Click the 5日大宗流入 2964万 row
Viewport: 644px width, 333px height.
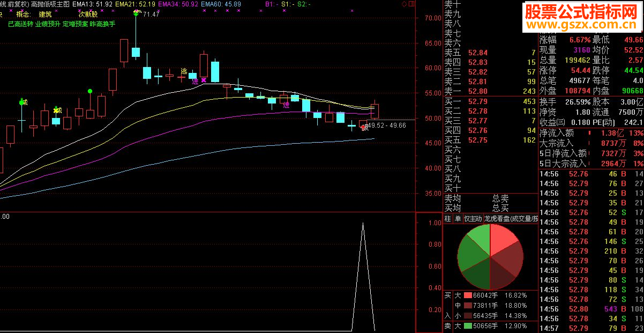[591, 164]
